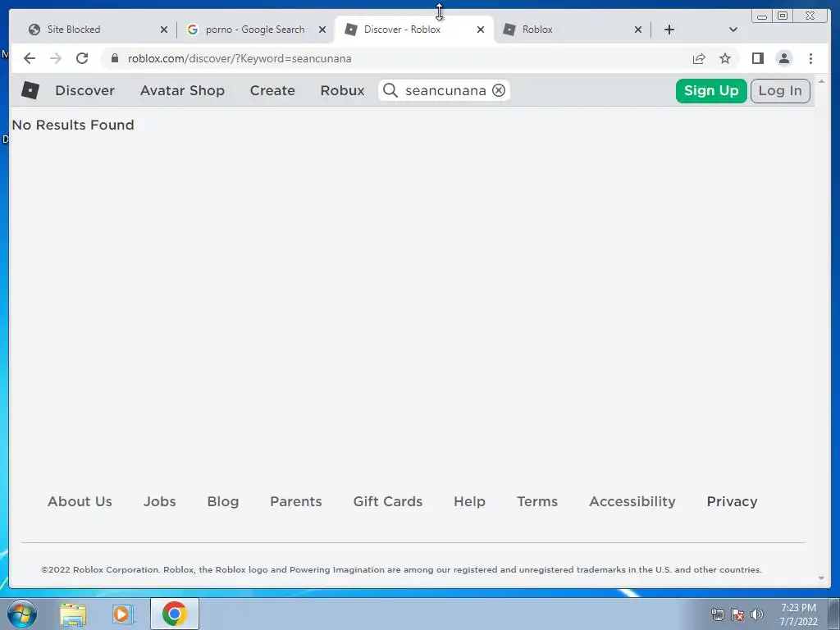Go back to previous page
Viewport: 840px width, 630px height.
tap(30, 58)
